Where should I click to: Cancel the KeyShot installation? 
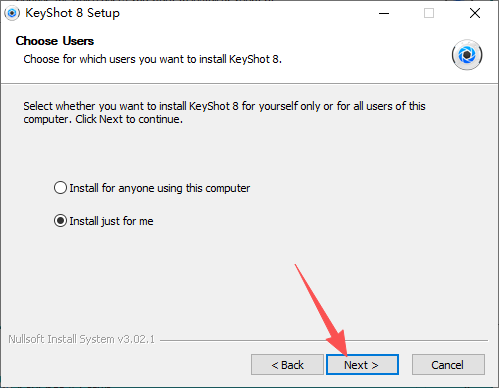pyautogui.click(x=448, y=365)
